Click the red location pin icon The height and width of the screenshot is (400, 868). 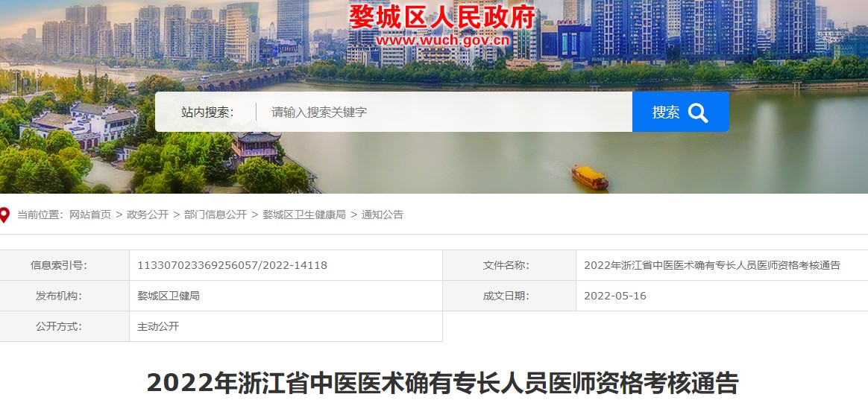(4, 215)
